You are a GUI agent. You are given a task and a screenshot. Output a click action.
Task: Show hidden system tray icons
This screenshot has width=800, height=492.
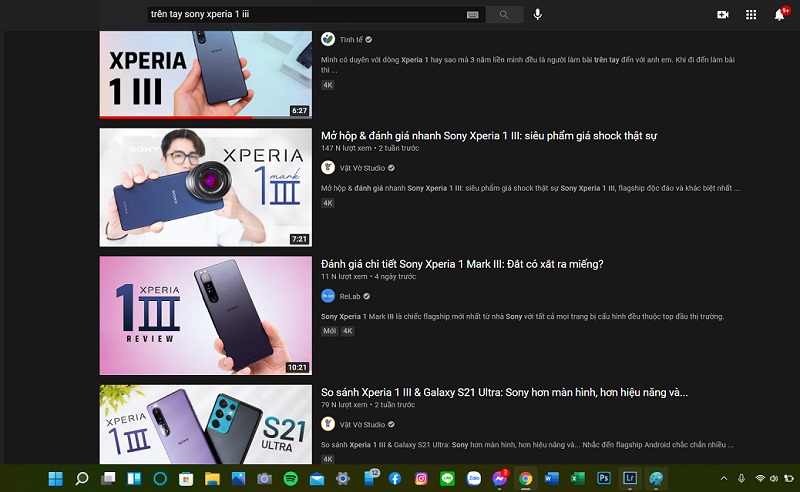[723, 479]
